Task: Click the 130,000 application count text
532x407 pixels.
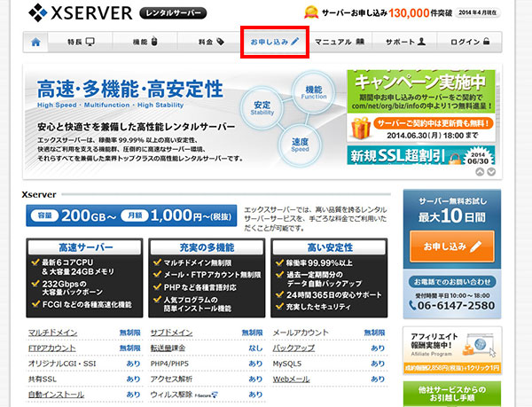Action: (x=409, y=13)
